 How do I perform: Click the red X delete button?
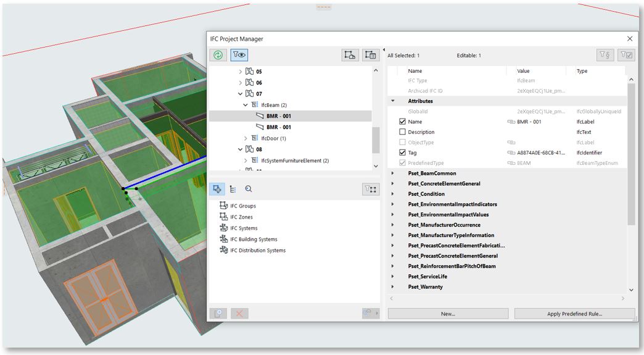[x=239, y=314]
